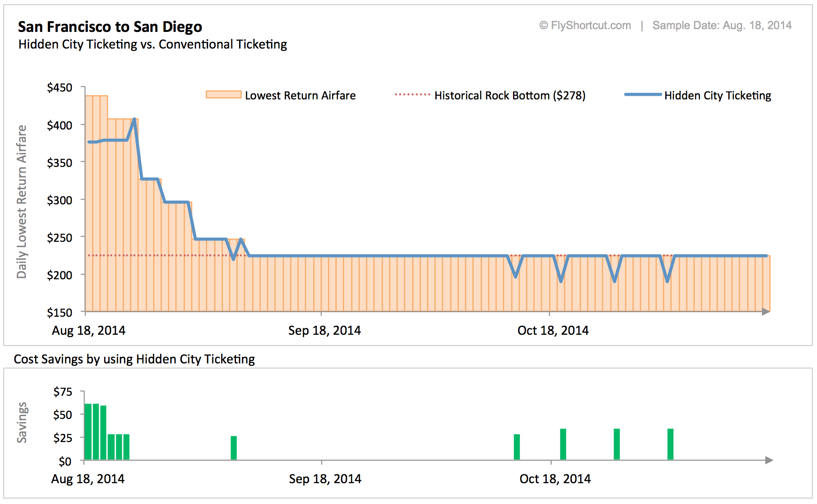Image resolution: width=817 pixels, height=504 pixels.
Task: Click the blue line peak near $400
Action: 134,119
